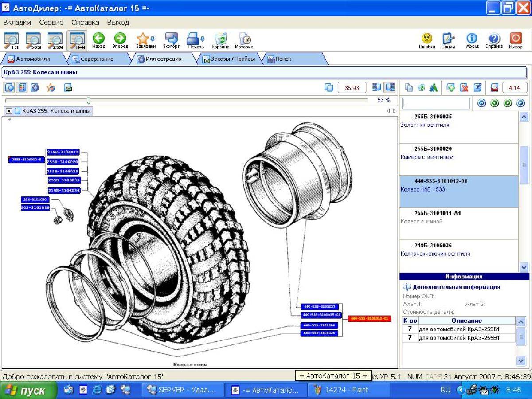Set illustration zoom to 1:1
This screenshot has width=532, height=399.
click(x=12, y=40)
